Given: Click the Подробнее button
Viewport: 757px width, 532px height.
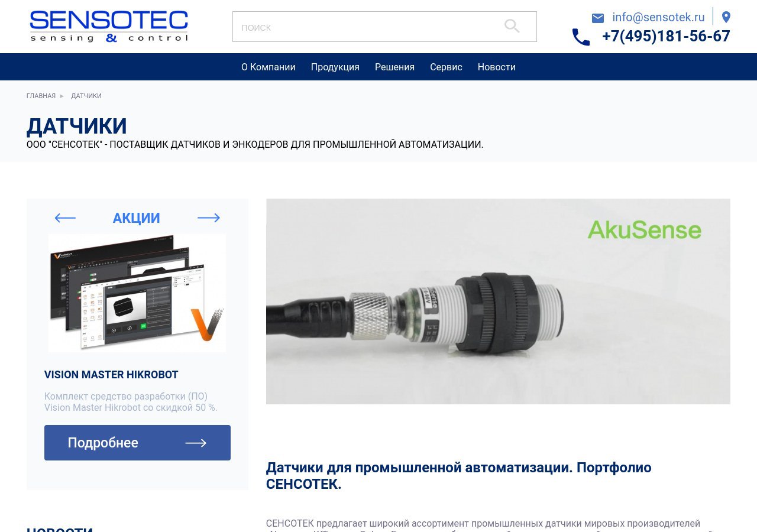Looking at the screenshot, I should coord(137,443).
